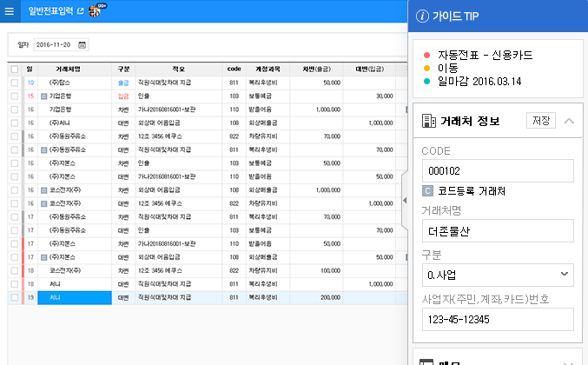Click the yellow 이동 bullet
588x365 pixels.
pyautogui.click(x=426, y=69)
